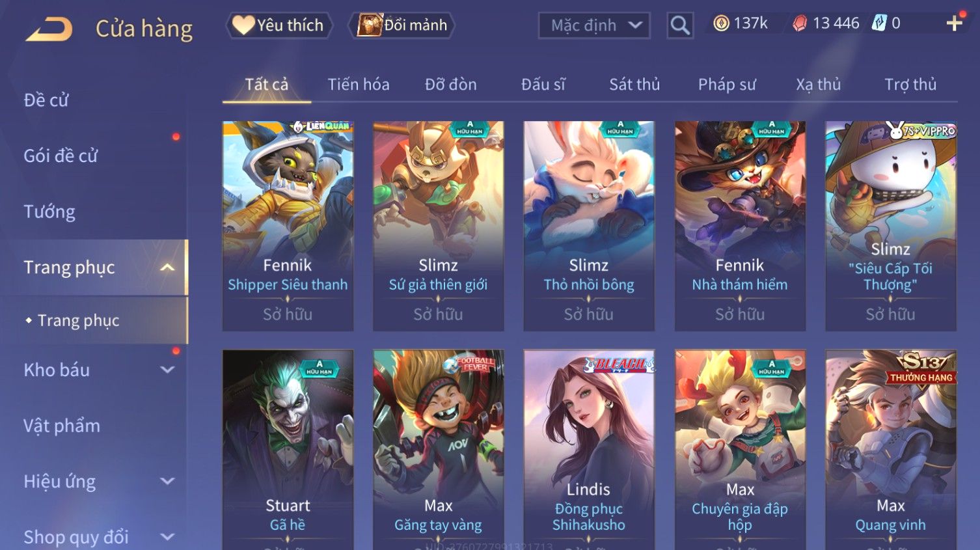Go to Tướng in the sidebar
Screen dimensions: 980x550
click(49, 212)
